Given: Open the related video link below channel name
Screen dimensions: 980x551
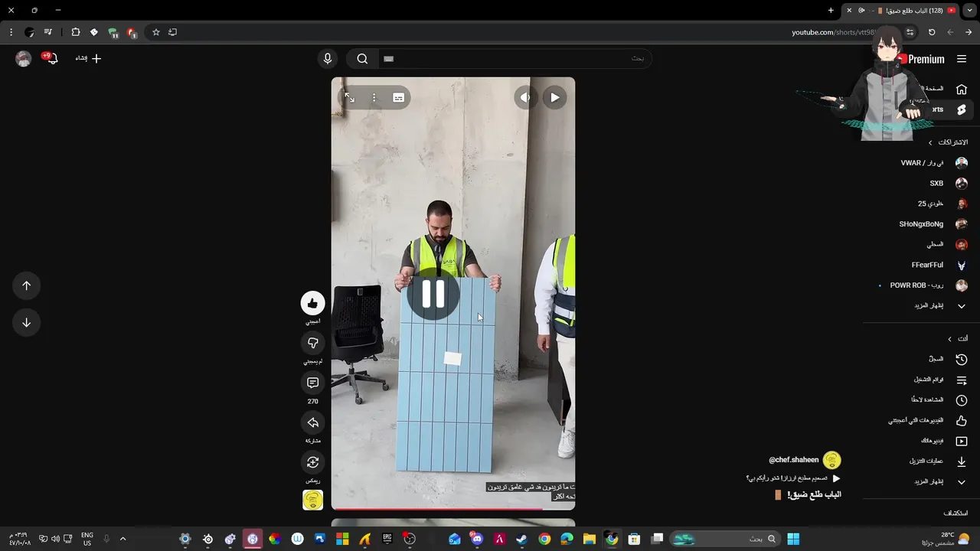Looking at the screenshot, I should 793,478.
